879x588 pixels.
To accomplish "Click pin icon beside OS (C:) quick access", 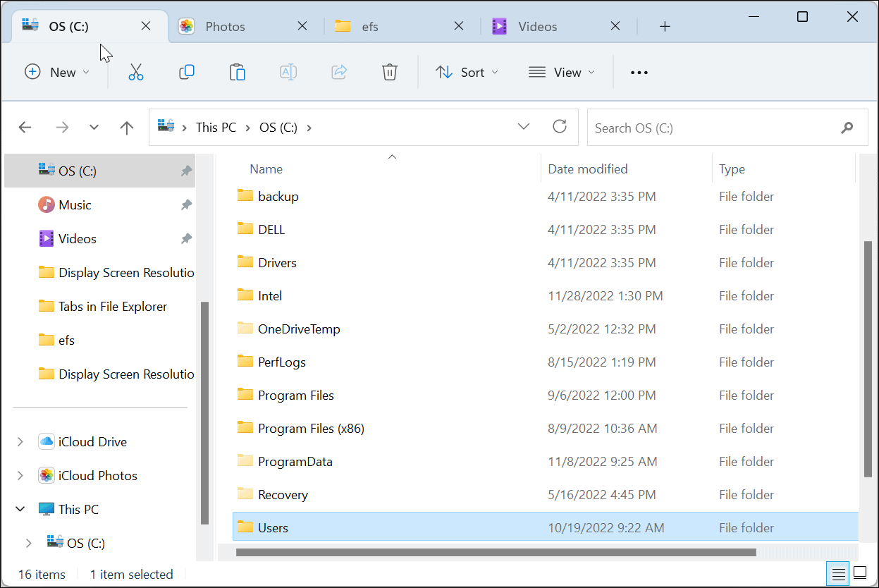I will (186, 171).
